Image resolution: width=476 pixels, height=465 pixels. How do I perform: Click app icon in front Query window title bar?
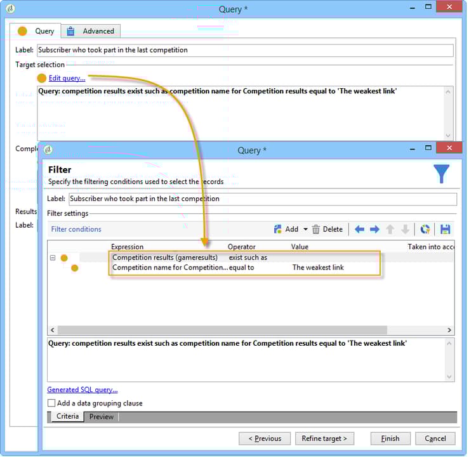(48, 150)
